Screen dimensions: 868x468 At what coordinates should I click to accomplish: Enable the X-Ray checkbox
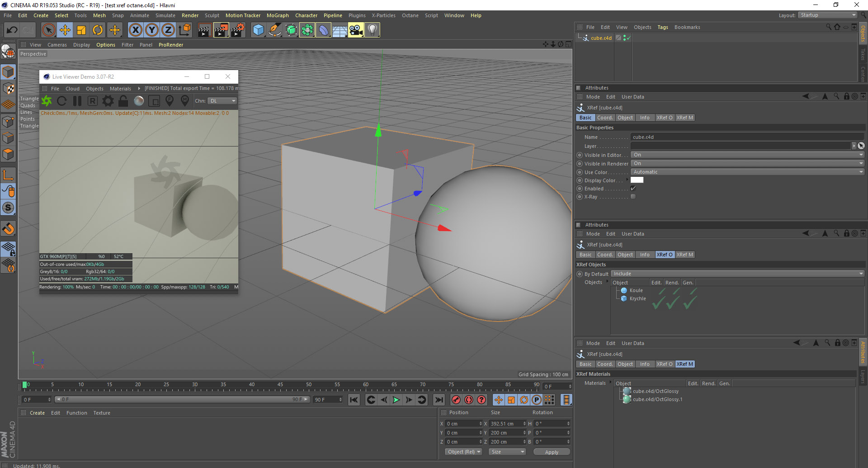[x=633, y=197]
